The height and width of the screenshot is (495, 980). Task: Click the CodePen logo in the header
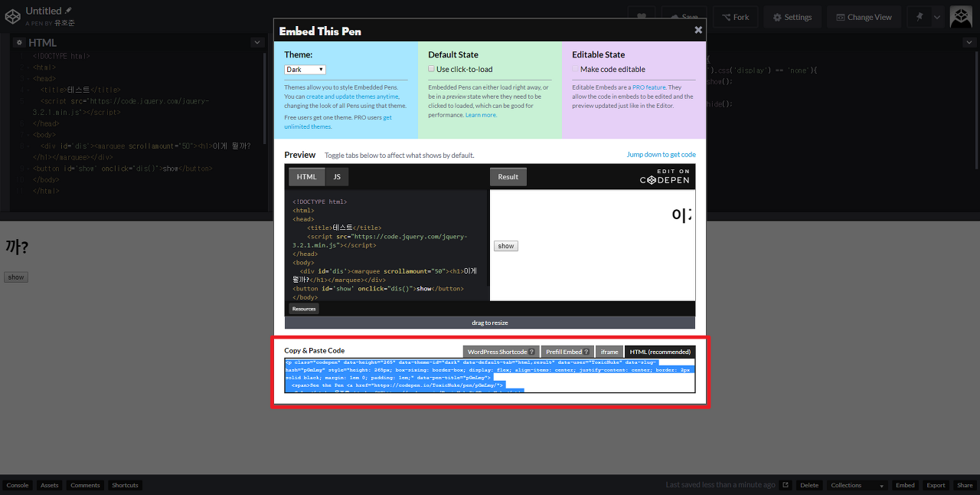tap(12, 17)
